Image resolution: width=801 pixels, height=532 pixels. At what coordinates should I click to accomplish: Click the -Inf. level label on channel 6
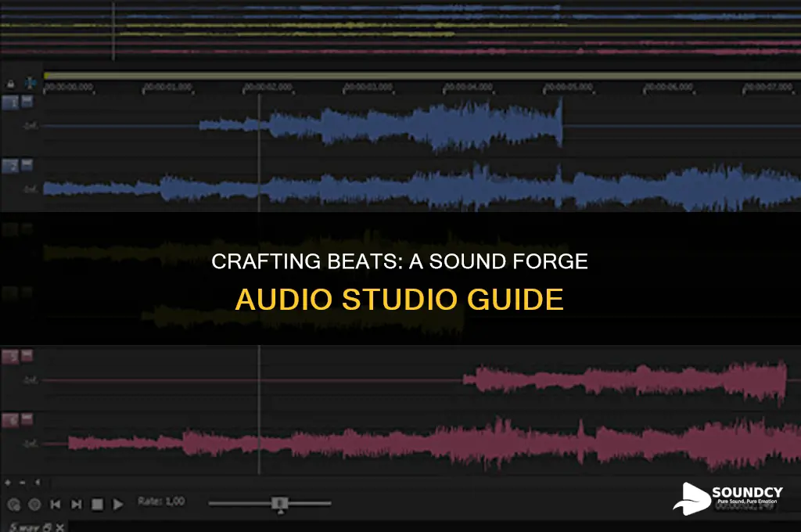(31, 444)
